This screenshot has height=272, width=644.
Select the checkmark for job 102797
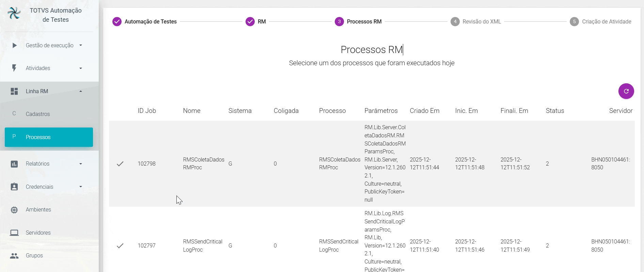tap(120, 245)
